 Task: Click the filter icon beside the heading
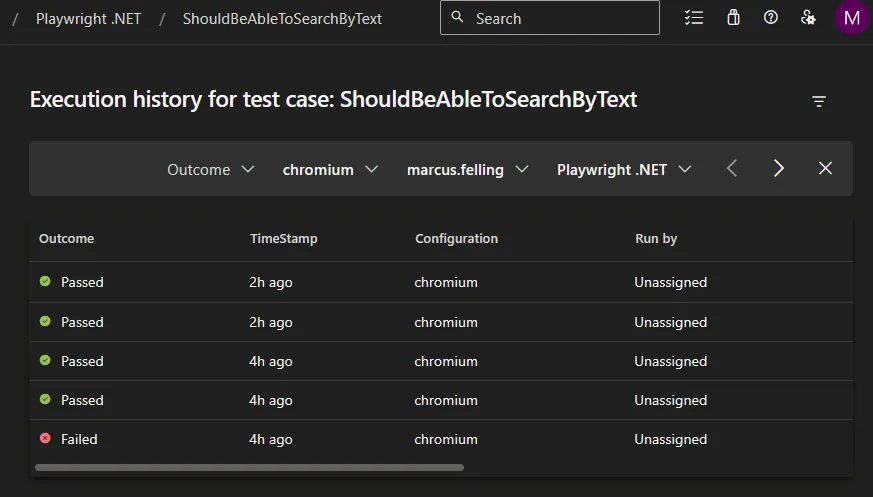point(819,101)
